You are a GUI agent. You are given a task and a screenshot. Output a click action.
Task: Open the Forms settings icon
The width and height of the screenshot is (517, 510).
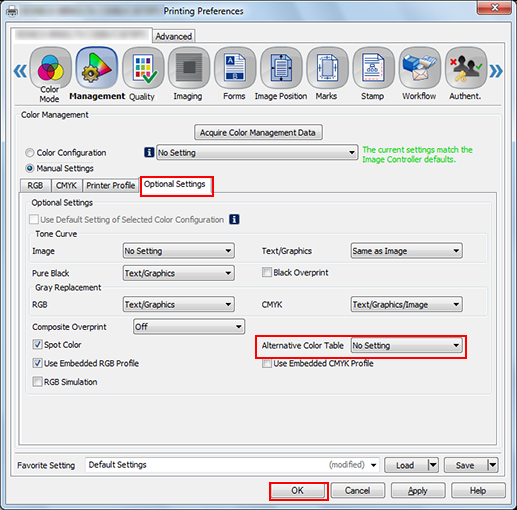click(235, 68)
